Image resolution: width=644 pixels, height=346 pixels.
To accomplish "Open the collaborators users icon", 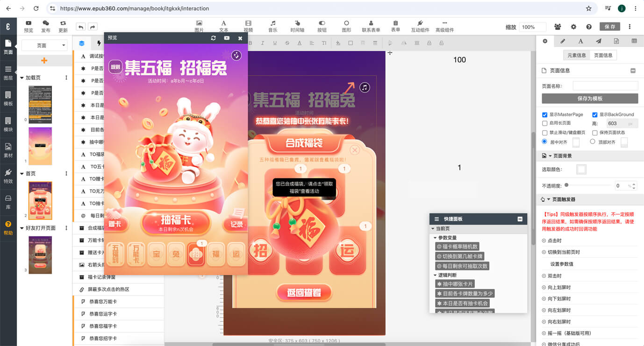I will (558, 27).
